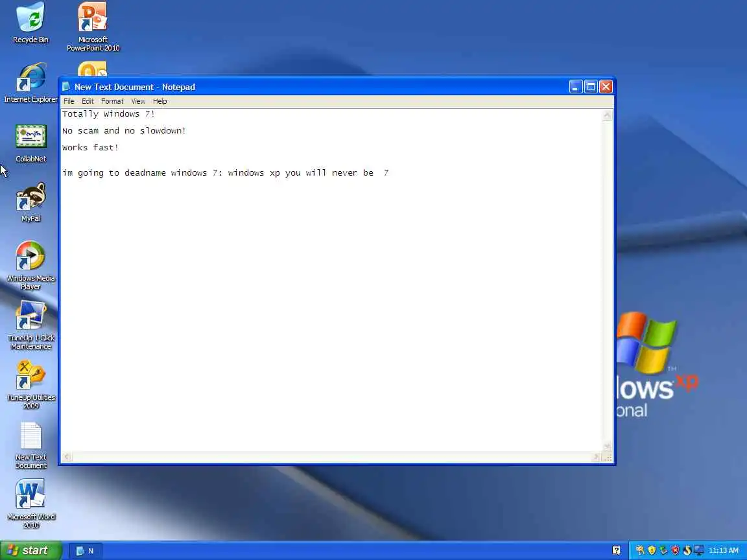Select Microsoft PowerPoint 2010 desktop shortcut
The image size is (747, 560).
click(93, 27)
